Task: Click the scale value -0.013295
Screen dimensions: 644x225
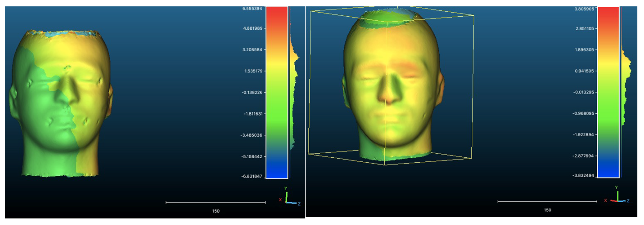Action: [583, 92]
